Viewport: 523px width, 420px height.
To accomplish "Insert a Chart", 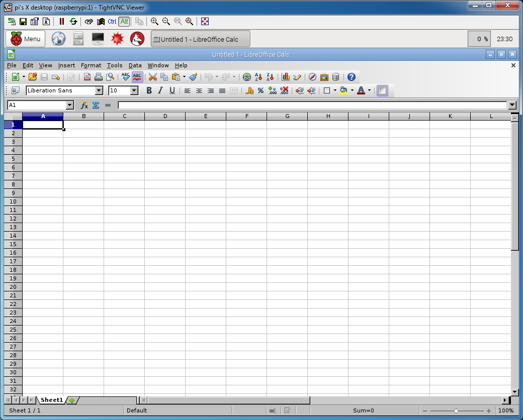I will point(286,77).
